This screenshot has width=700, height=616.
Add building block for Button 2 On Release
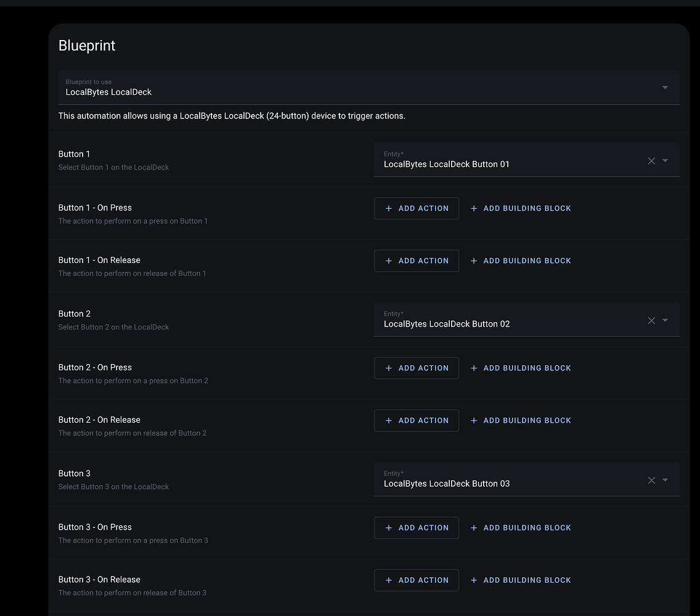521,421
